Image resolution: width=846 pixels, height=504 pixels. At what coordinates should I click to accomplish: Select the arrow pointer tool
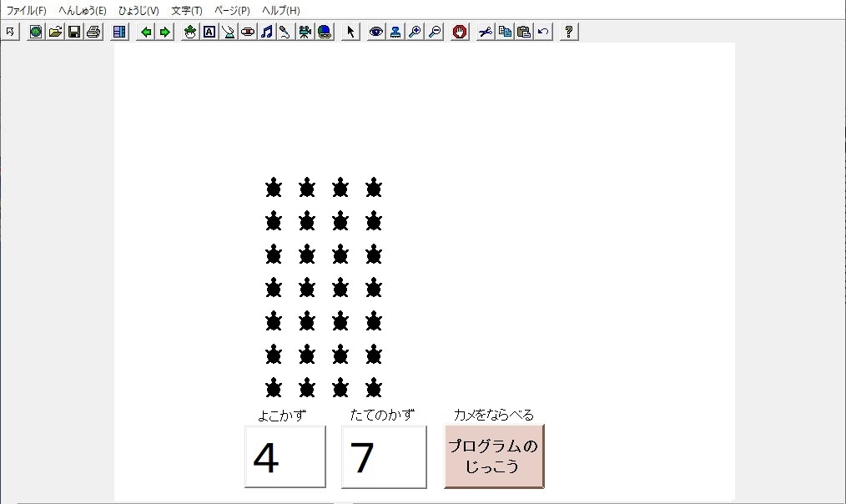coord(350,32)
